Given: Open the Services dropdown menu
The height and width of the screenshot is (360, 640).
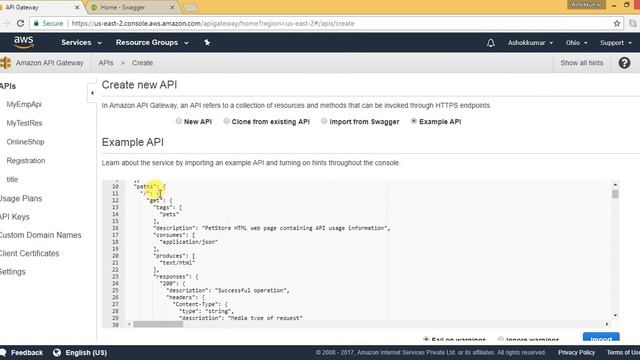Looking at the screenshot, I should click(x=81, y=42).
